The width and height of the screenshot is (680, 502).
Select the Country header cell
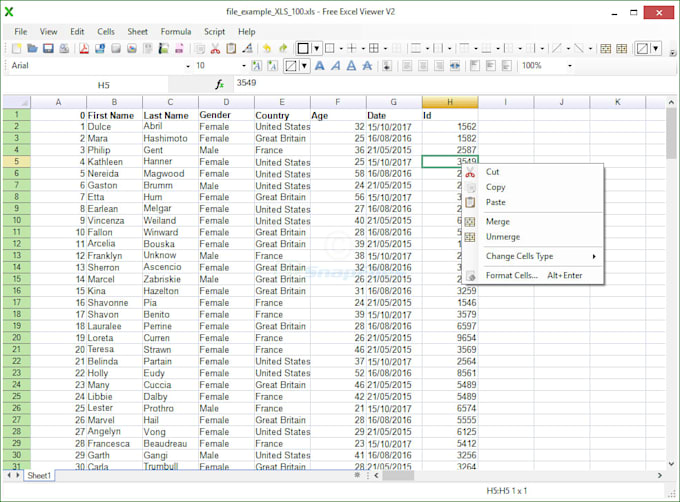pyautogui.click(x=282, y=115)
